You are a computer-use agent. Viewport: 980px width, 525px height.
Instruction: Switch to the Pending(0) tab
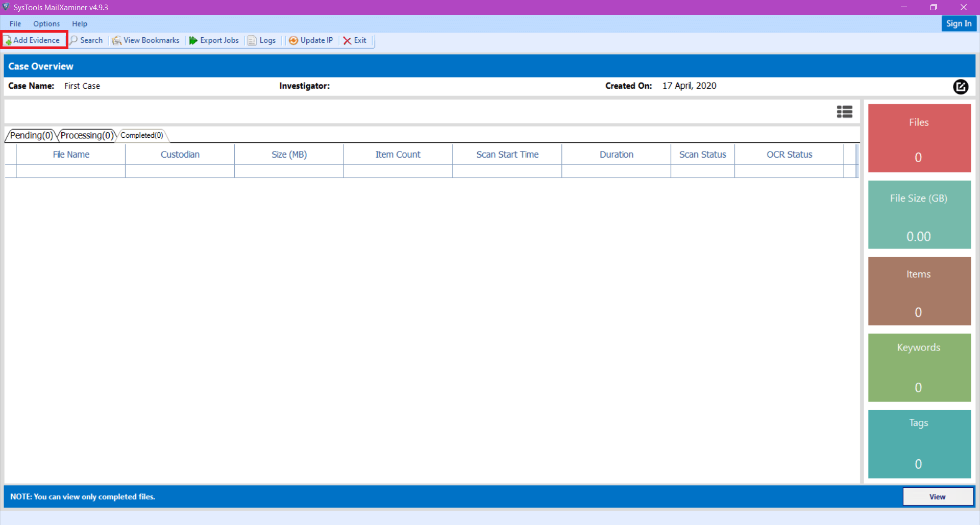[x=31, y=135]
